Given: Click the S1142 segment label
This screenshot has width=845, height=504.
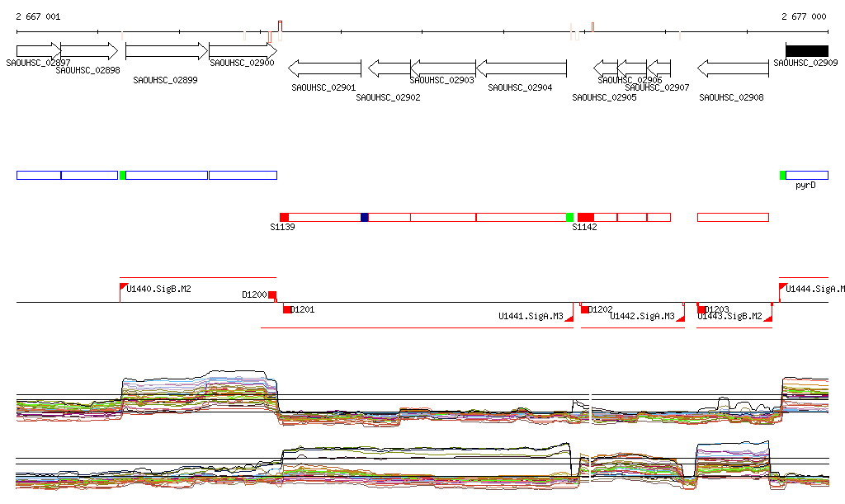Looking at the screenshot, I should coord(585,227).
